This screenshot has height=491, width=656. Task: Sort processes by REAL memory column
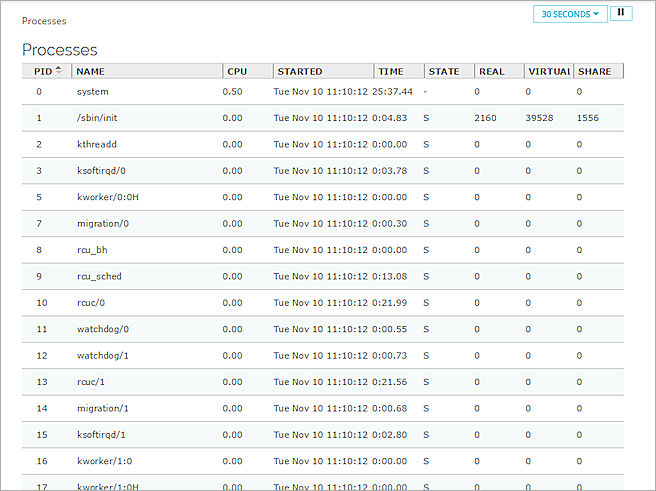492,72
